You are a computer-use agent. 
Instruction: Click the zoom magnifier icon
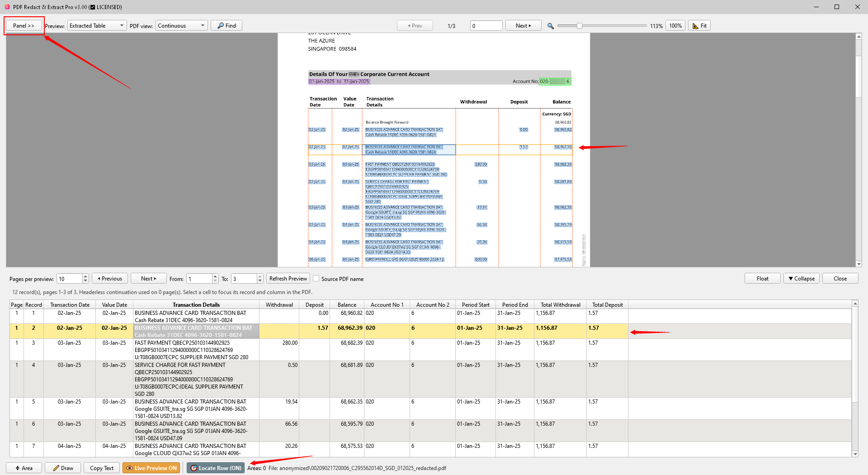pos(551,26)
